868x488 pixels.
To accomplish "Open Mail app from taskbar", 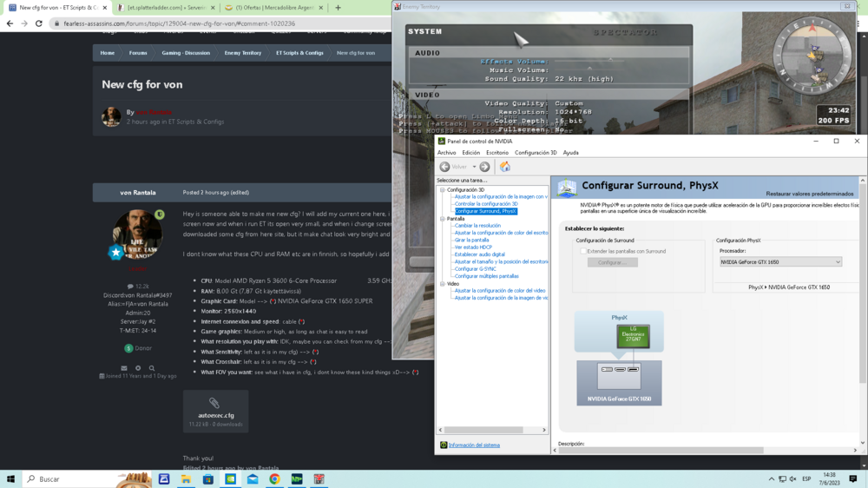I will (x=253, y=479).
